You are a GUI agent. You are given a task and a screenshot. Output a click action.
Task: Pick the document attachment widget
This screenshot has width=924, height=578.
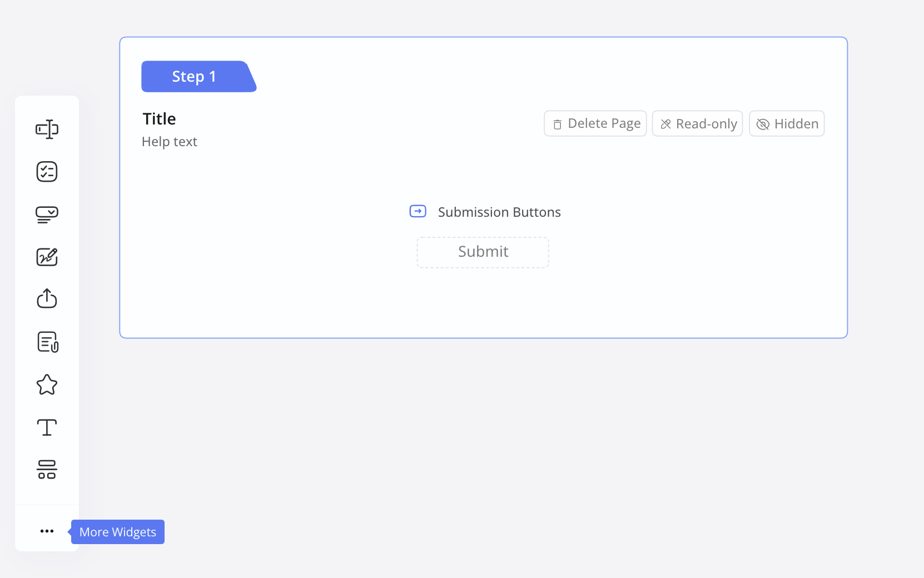tap(47, 342)
